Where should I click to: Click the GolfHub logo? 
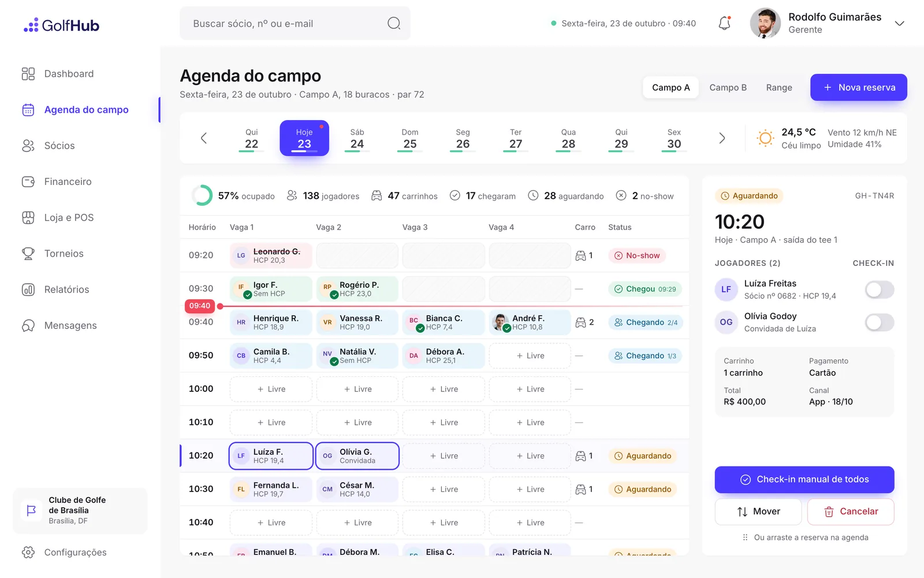61,25
